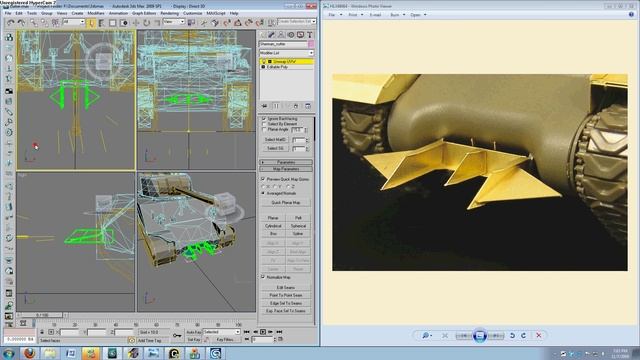Click Configure Modifier Sets icon
The width and height of the screenshot is (640, 360).
coord(308,106)
